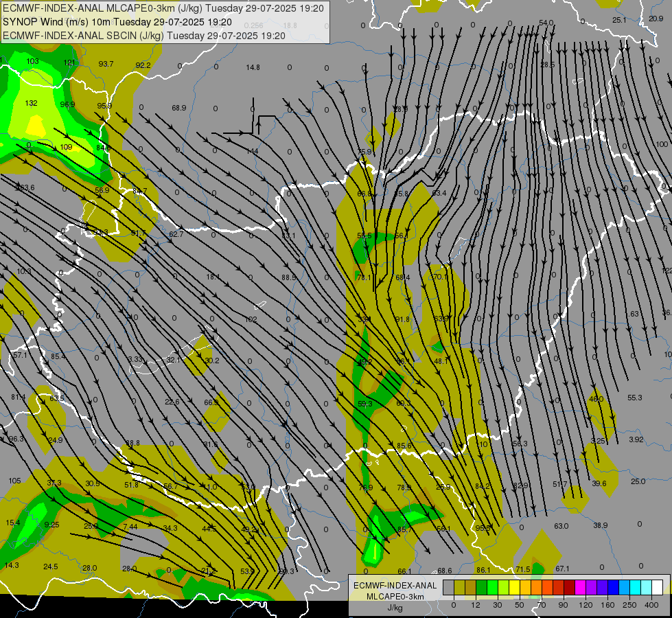The width and height of the screenshot is (672, 618).
Task: Click the 109 value on the map
Action: [66, 147]
